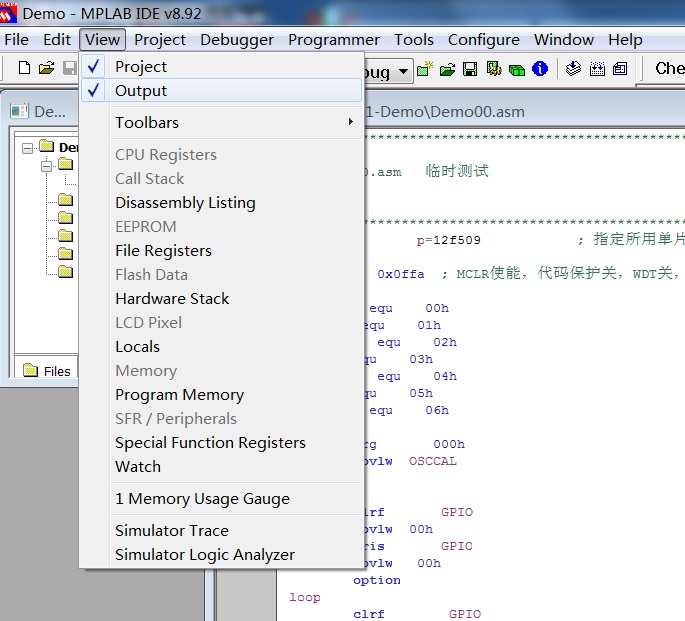Click the MPLAB logo in title bar

pos(8,12)
